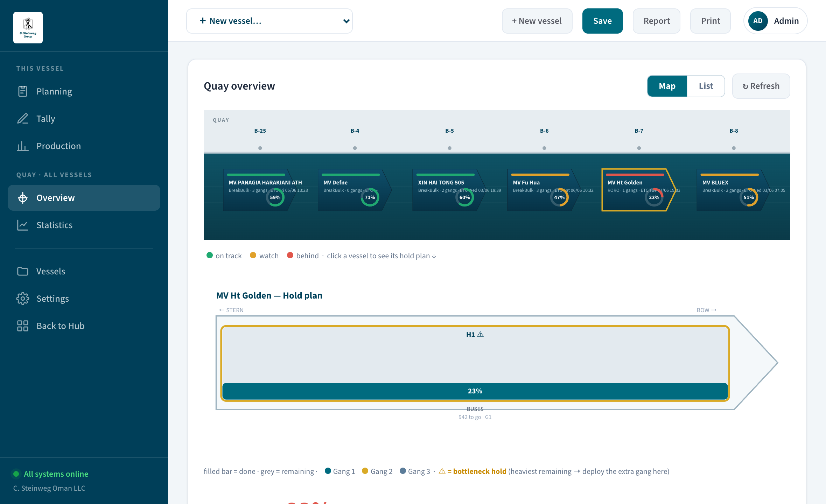
Task: Click the 59% progress ring on MV.PANAGIA HARAKIANI
Action: [x=275, y=197]
